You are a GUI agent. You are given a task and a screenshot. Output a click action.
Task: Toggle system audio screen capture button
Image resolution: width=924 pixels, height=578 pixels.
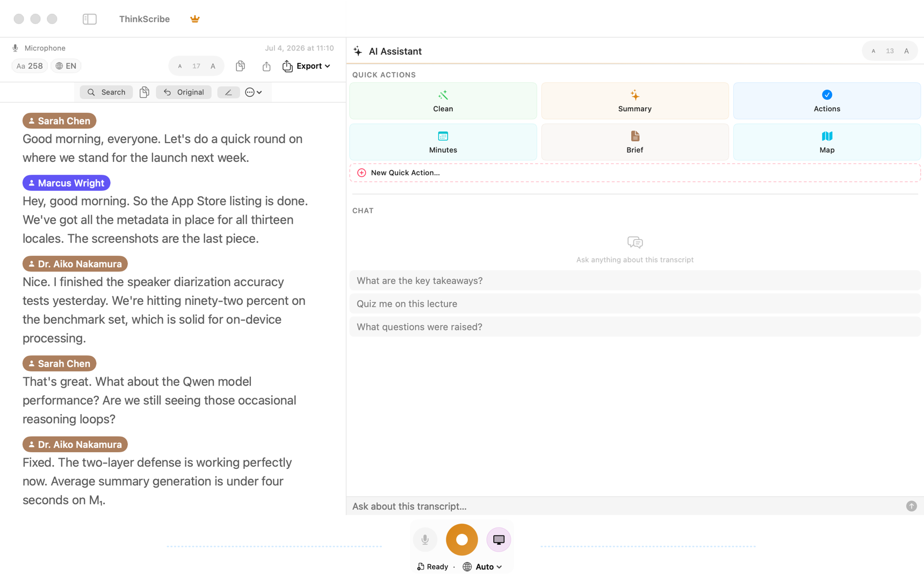tap(499, 540)
